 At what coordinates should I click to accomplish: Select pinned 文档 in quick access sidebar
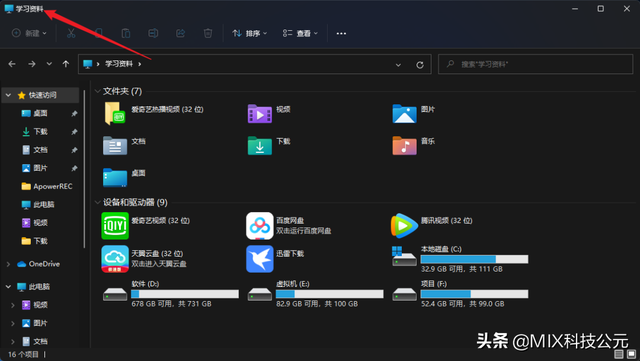40,150
